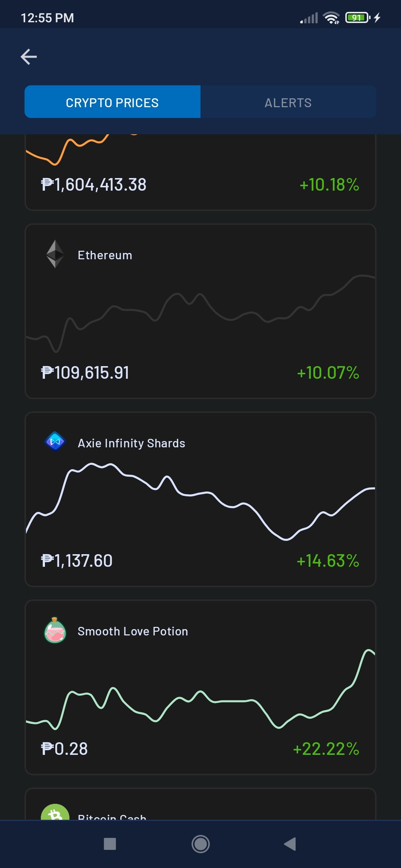Tap the Android home circle button
401x868 pixels.
[200, 844]
